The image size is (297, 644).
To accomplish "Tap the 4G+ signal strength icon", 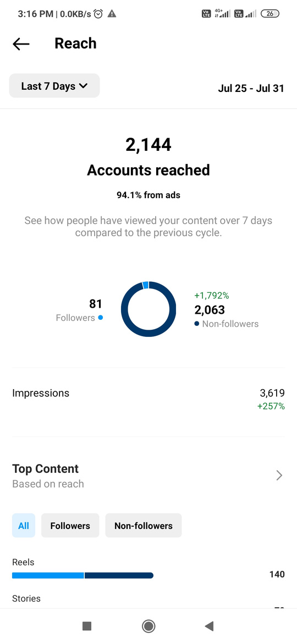I will [222, 14].
